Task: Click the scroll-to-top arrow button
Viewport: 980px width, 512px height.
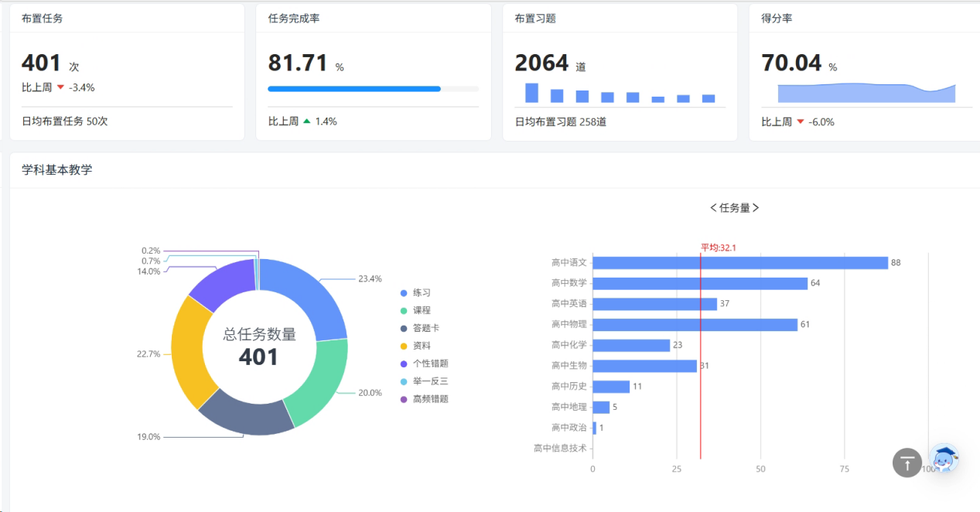Action: click(x=907, y=463)
